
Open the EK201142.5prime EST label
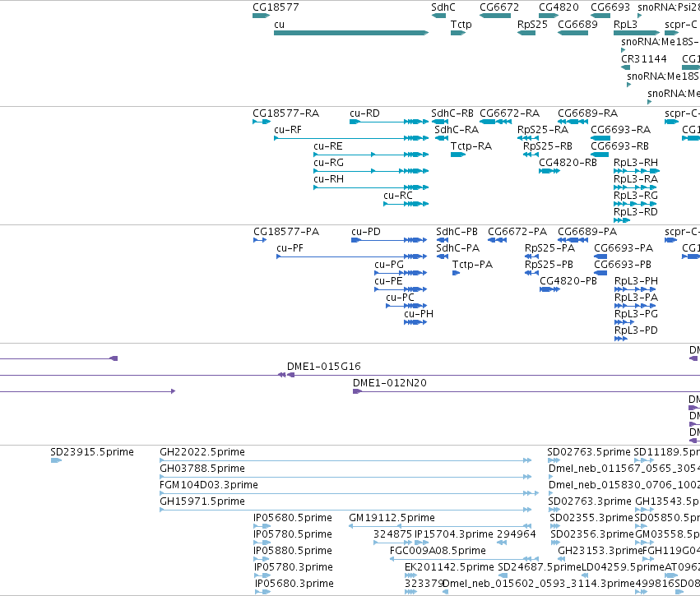click(449, 567)
